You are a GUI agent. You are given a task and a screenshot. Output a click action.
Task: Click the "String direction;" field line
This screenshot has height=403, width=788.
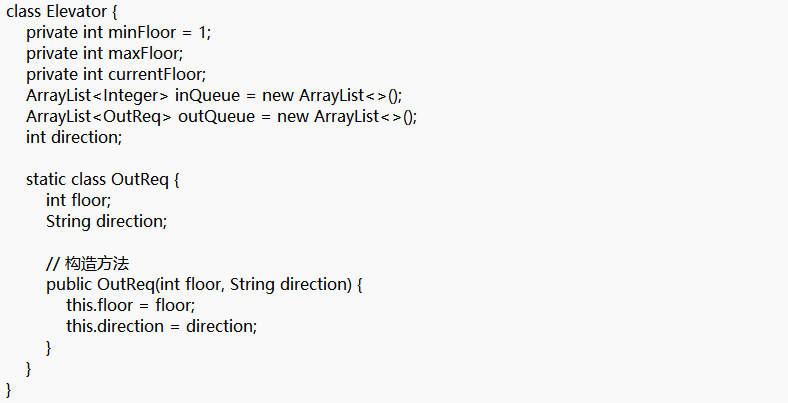coord(106,221)
